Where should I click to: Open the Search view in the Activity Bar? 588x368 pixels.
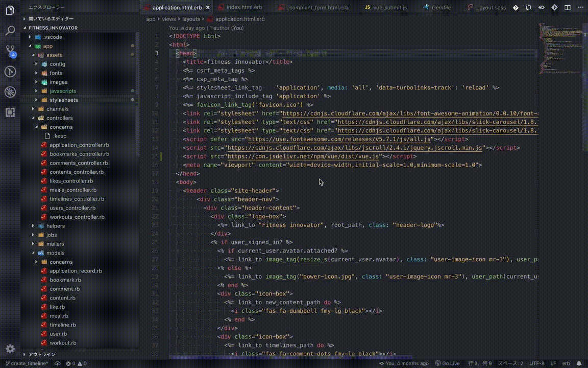pyautogui.click(x=10, y=30)
